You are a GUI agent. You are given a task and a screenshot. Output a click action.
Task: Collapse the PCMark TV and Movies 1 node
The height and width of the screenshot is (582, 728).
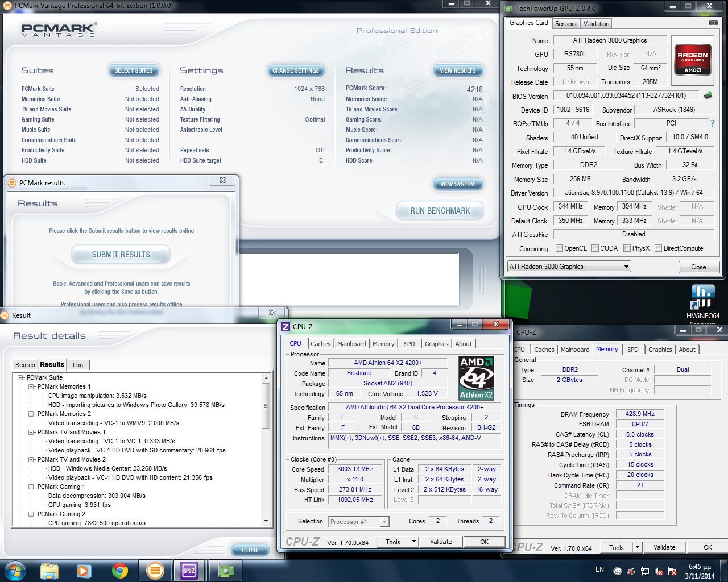click(31, 432)
